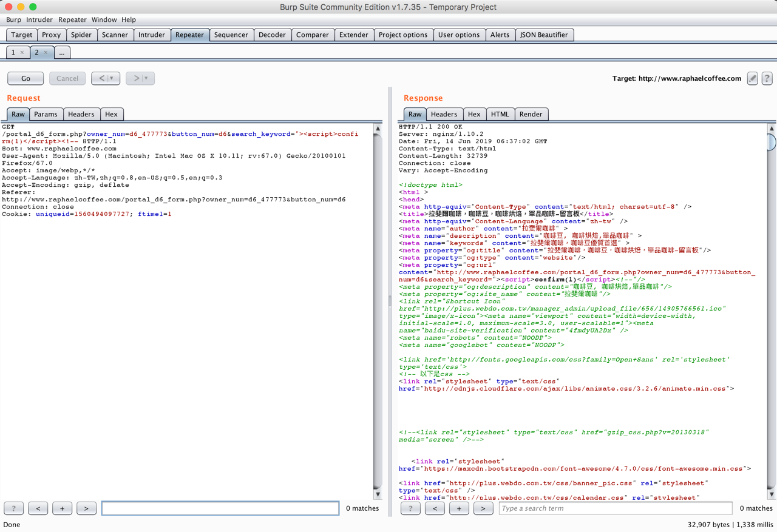
Task: Close Repeater tab 2 with its ×
Action: 46,53
